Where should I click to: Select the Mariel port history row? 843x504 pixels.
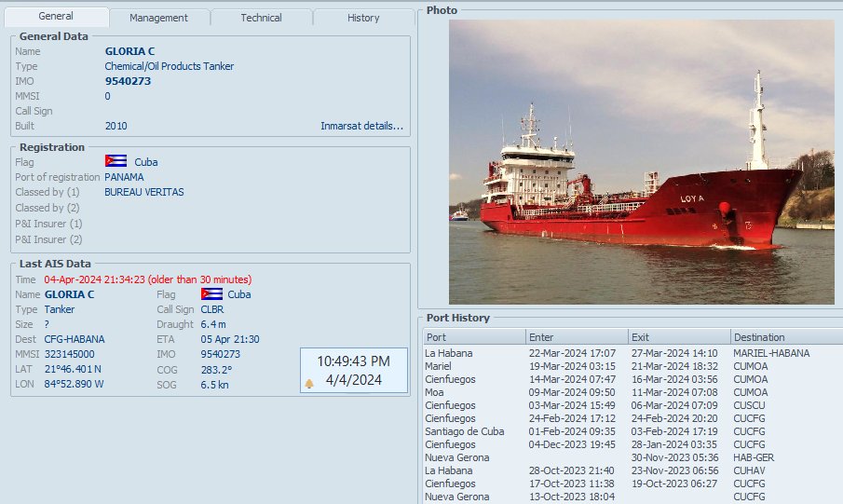(x=633, y=366)
